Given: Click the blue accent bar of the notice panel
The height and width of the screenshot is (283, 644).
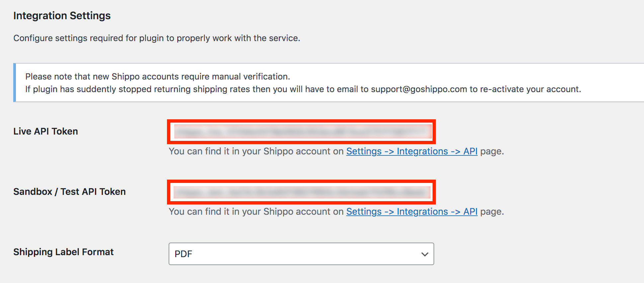Looking at the screenshot, I should coord(15,83).
